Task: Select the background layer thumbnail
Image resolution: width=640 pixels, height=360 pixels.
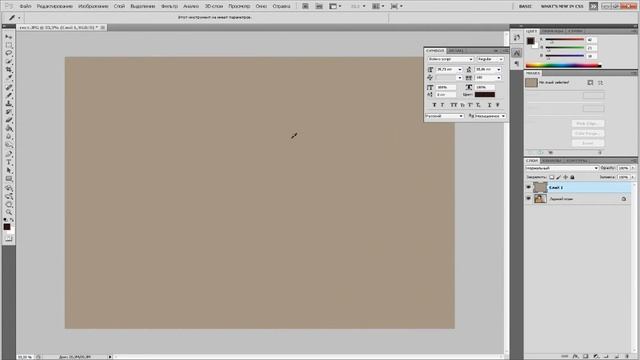Action: tap(540, 199)
